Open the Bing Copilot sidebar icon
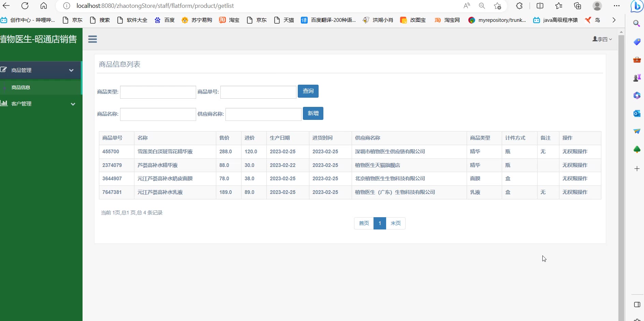This screenshot has width=644, height=321. 637,6
